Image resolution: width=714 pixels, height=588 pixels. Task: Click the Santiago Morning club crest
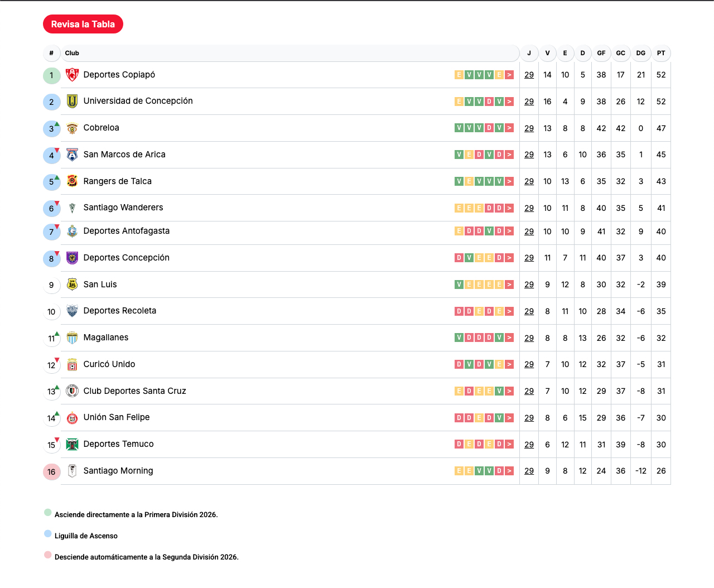coord(72,471)
